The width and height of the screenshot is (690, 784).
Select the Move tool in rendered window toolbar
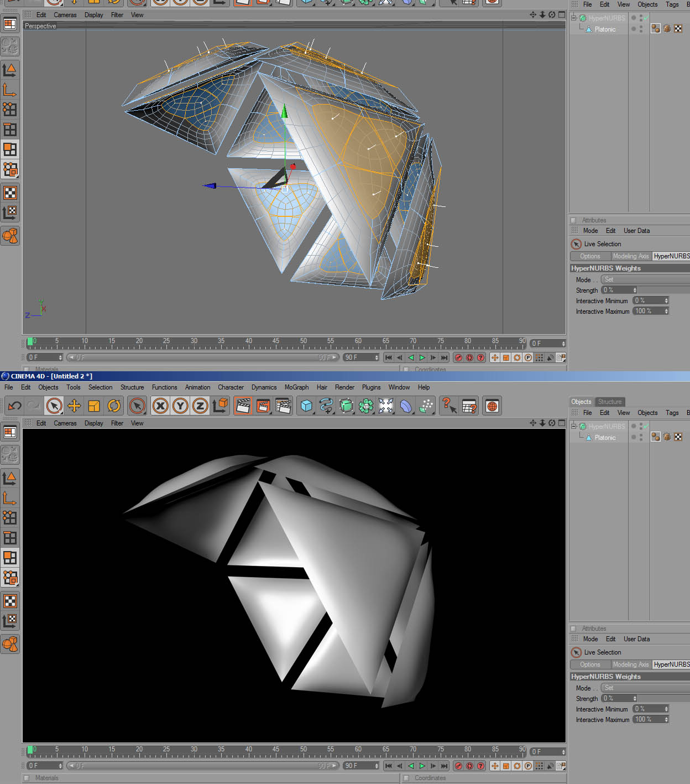74,406
